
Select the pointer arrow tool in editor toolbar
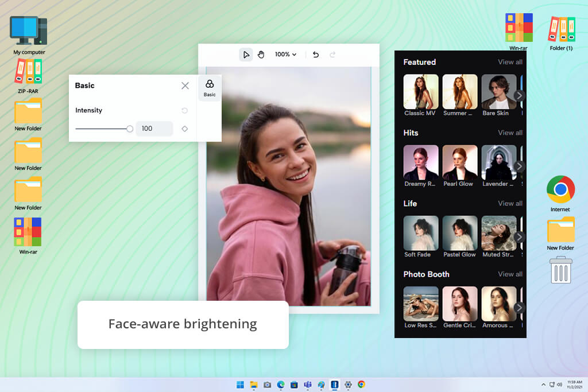[x=246, y=55]
